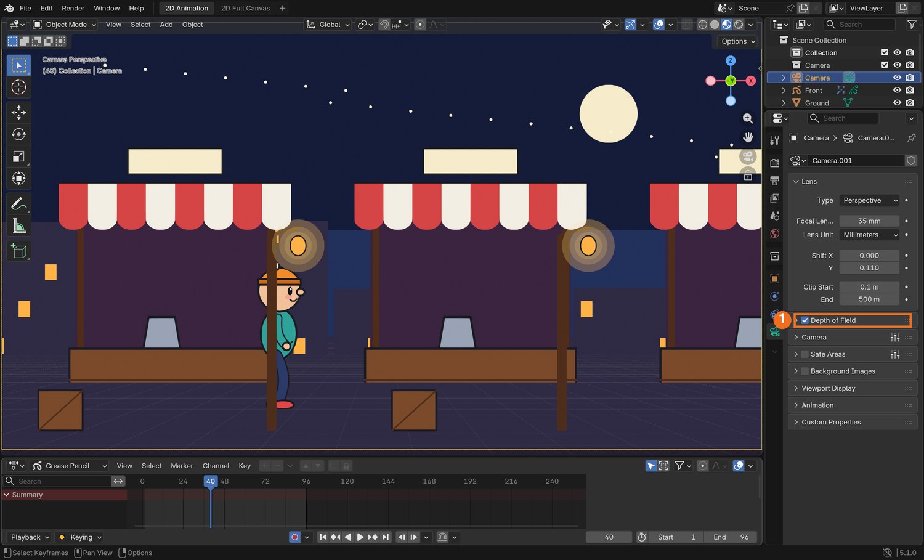Select the Add Cube tool

tap(19, 251)
